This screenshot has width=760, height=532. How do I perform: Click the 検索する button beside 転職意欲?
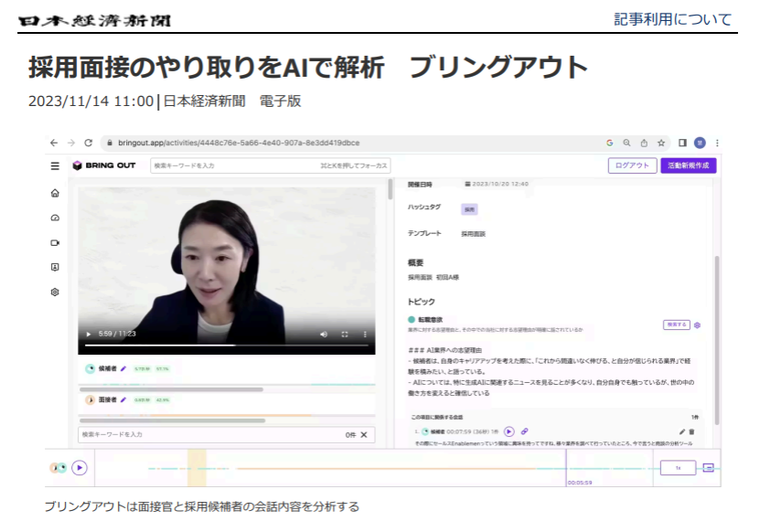point(676,325)
